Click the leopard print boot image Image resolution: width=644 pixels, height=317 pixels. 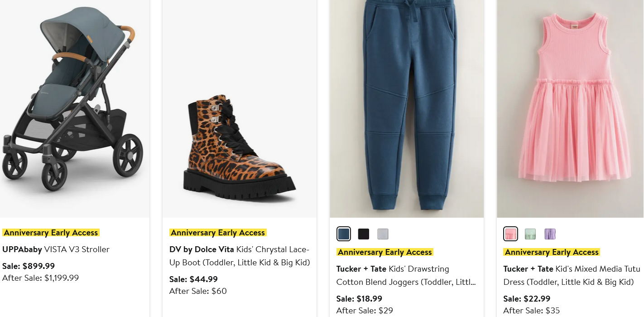(x=239, y=145)
